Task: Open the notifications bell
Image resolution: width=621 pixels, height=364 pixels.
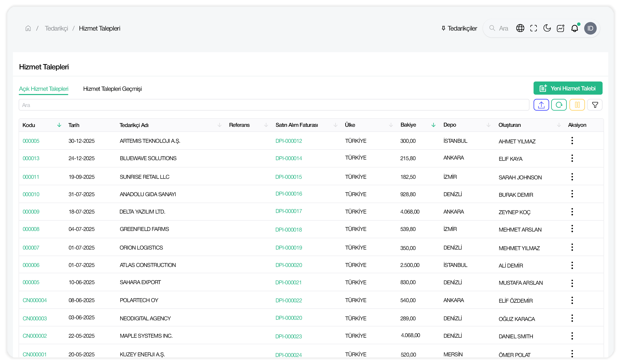Action: pyautogui.click(x=574, y=28)
